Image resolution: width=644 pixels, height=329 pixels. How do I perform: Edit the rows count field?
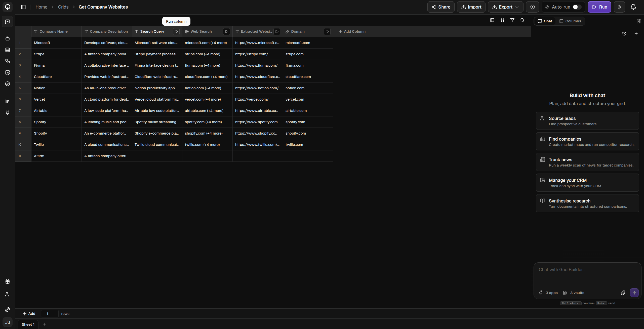50,314
